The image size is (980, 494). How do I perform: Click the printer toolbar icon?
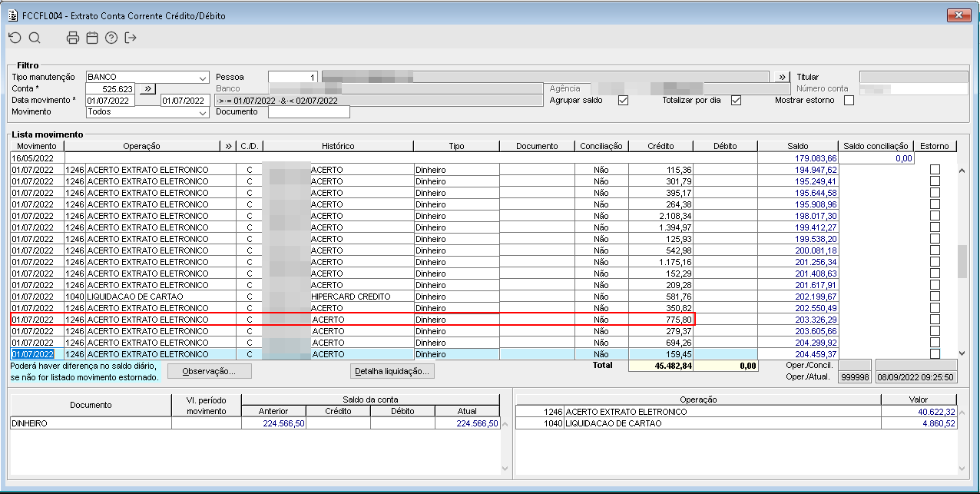click(x=73, y=38)
